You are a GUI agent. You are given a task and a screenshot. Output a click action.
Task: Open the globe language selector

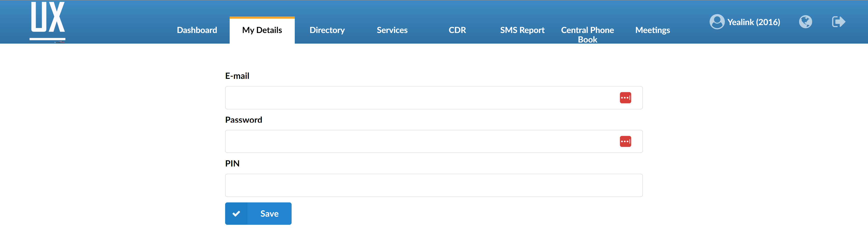[x=805, y=22]
